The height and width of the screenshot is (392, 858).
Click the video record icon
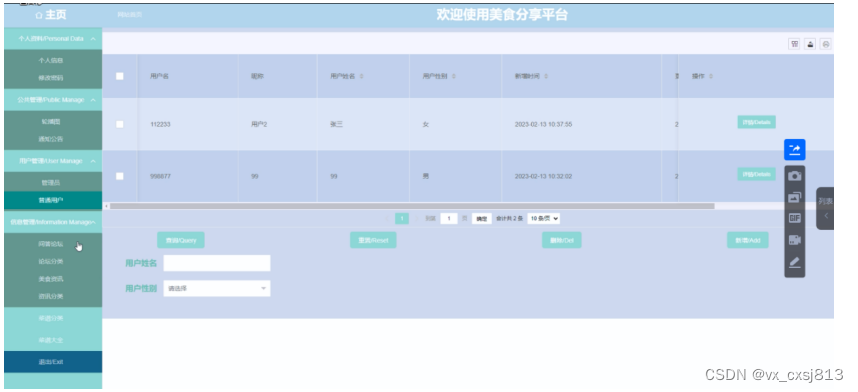pyautogui.click(x=795, y=240)
